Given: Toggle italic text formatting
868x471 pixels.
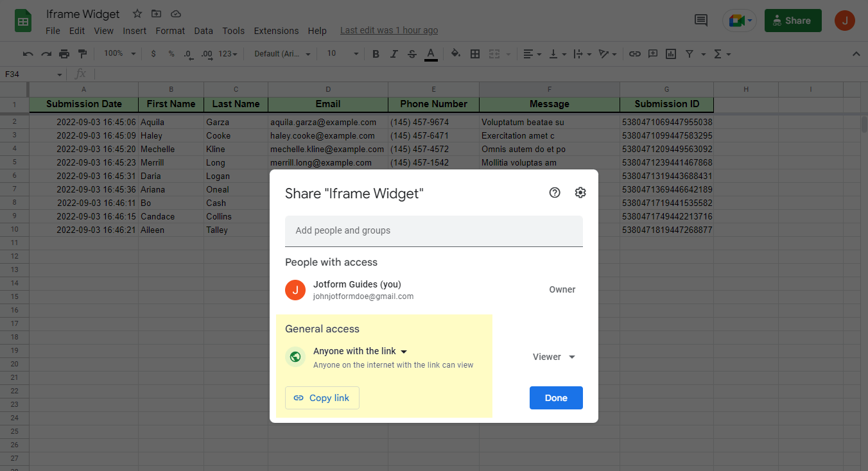Looking at the screenshot, I should pyautogui.click(x=394, y=54).
